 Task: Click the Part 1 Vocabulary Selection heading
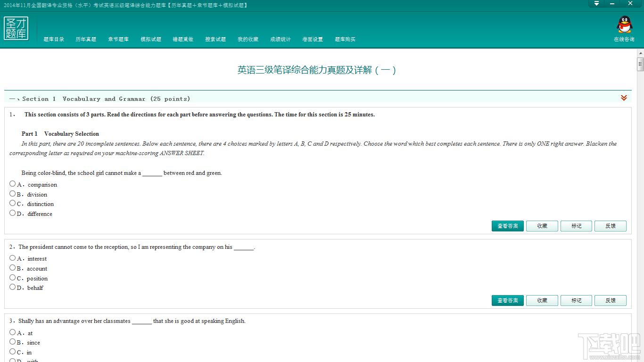click(x=60, y=134)
